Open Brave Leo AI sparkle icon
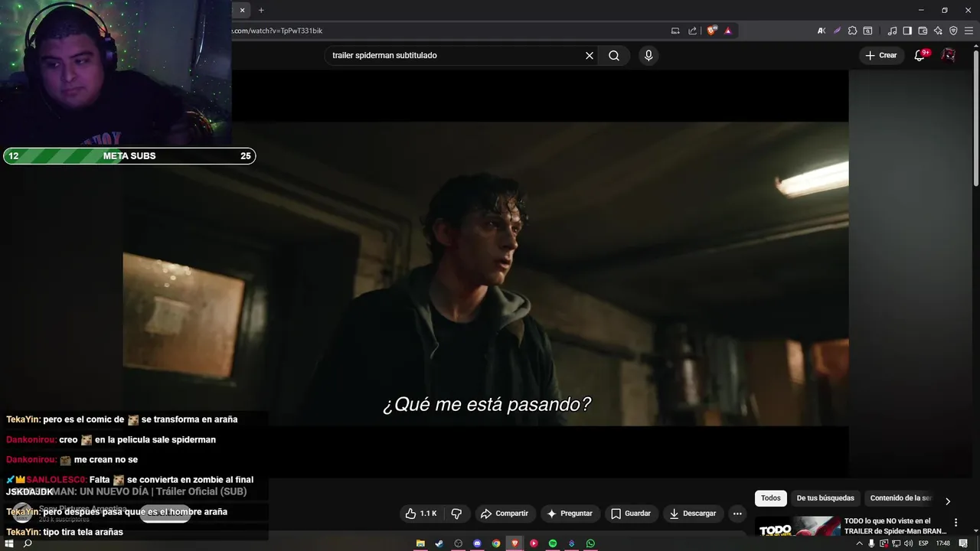 938,31
